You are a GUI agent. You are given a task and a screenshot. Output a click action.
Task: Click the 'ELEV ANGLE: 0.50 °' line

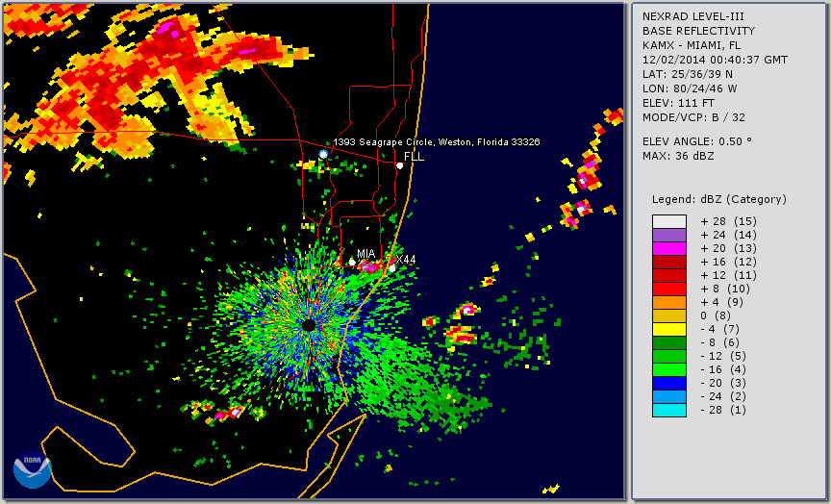pyautogui.click(x=697, y=141)
